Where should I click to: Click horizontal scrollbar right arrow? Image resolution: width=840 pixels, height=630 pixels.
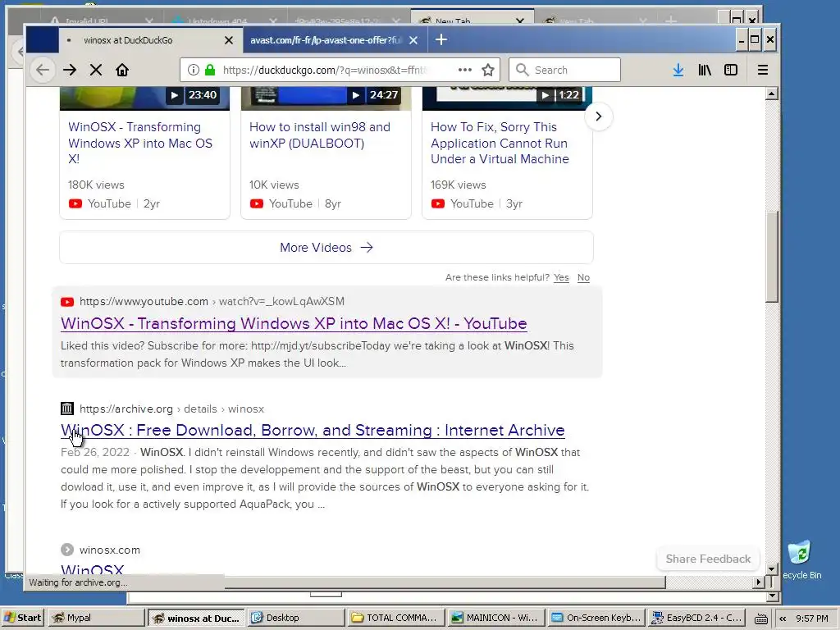[759, 582]
